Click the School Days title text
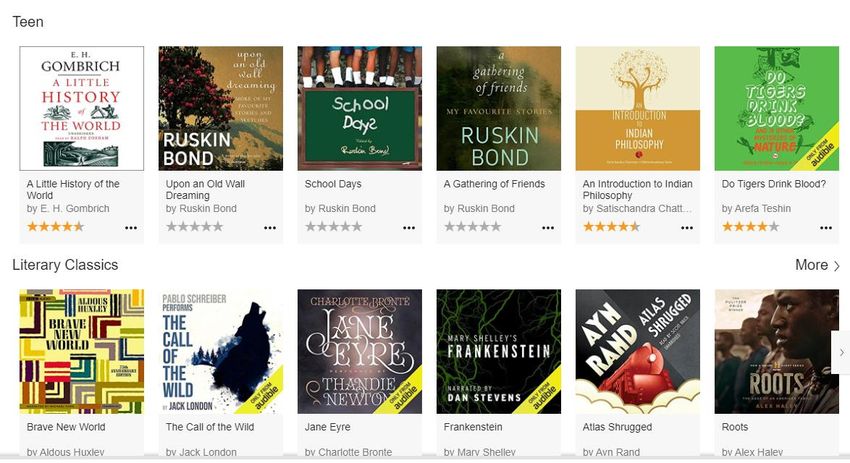The width and height of the screenshot is (850, 463). point(333,184)
